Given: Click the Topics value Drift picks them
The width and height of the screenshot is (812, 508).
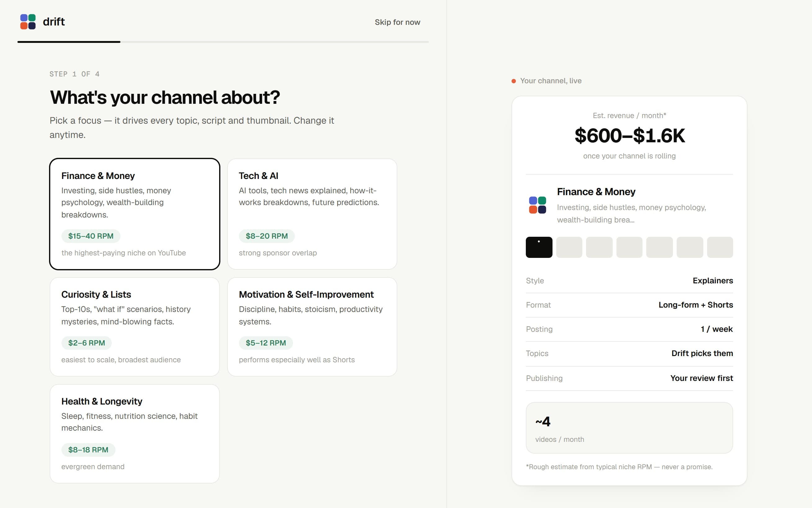Looking at the screenshot, I should coord(702,354).
